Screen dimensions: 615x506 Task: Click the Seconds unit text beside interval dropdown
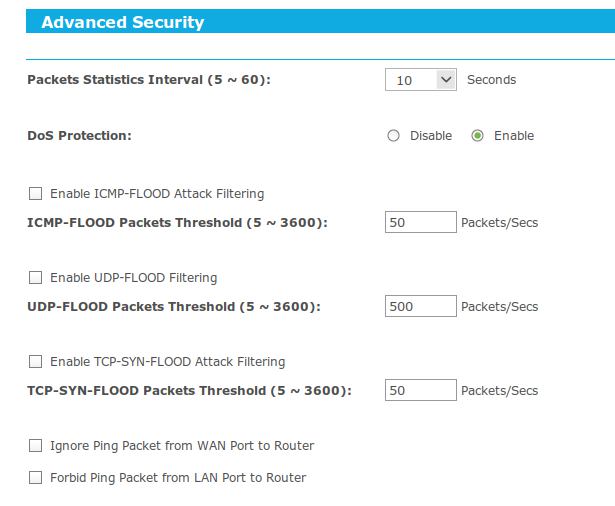491,80
